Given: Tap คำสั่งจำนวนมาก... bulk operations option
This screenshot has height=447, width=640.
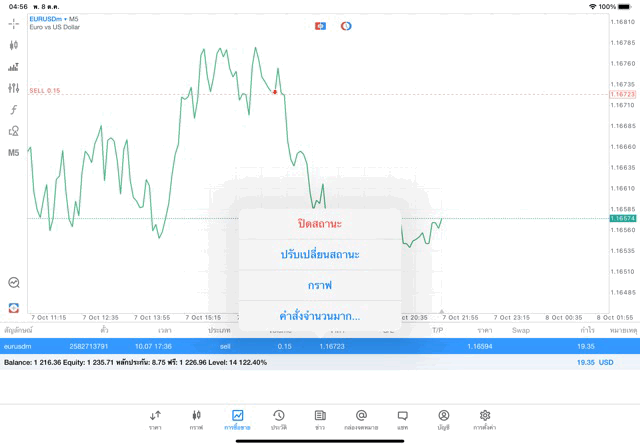Looking at the screenshot, I should tap(320, 316).
